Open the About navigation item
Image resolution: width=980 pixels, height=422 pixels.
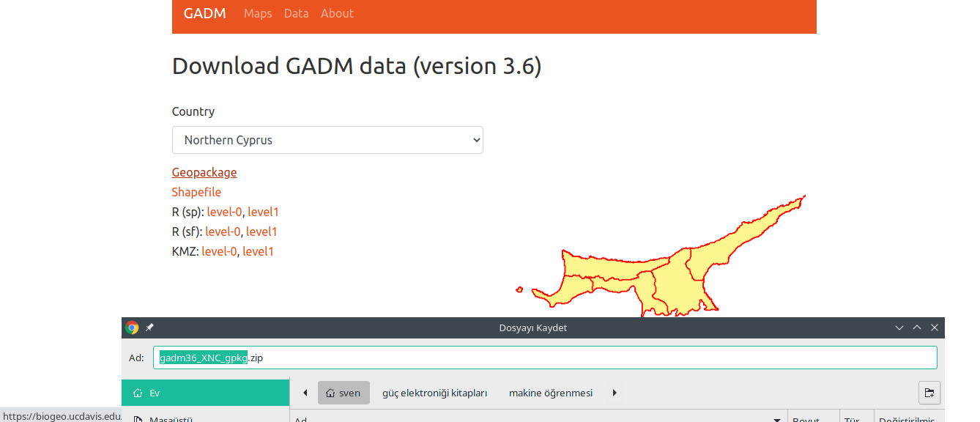[x=337, y=13]
